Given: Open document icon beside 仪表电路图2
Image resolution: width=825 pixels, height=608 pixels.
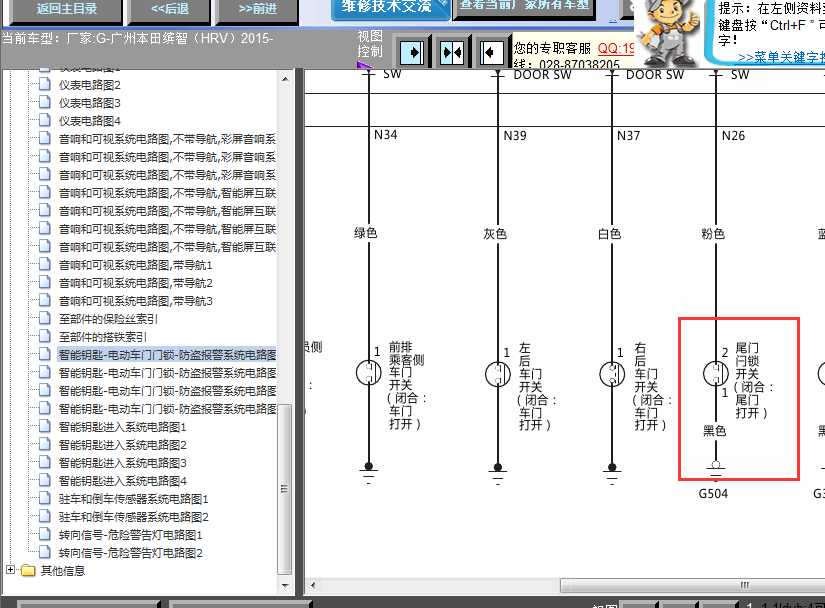Looking at the screenshot, I should click(45, 84).
